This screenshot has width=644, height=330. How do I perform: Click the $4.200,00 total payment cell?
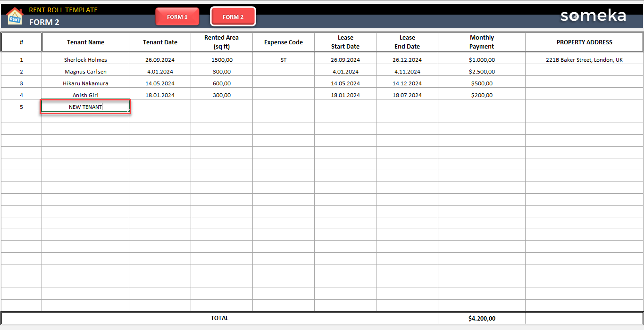coord(482,318)
